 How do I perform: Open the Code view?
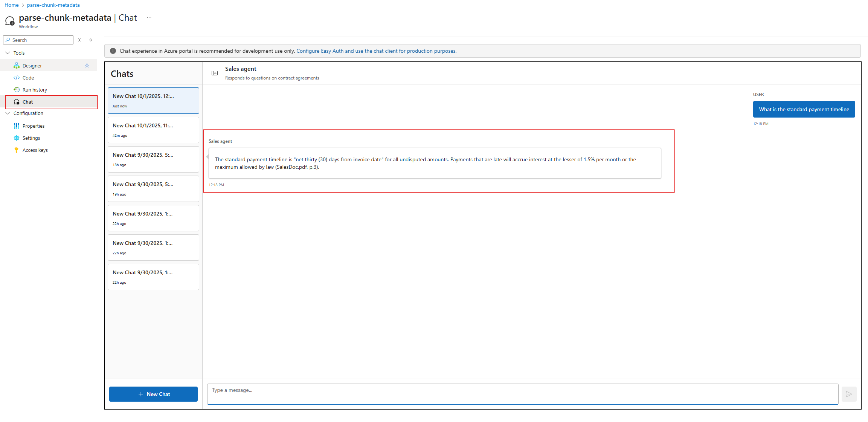click(x=28, y=78)
